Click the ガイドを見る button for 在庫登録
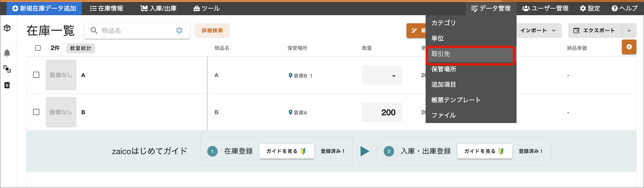This screenshot has height=188, width=644. pos(286,151)
